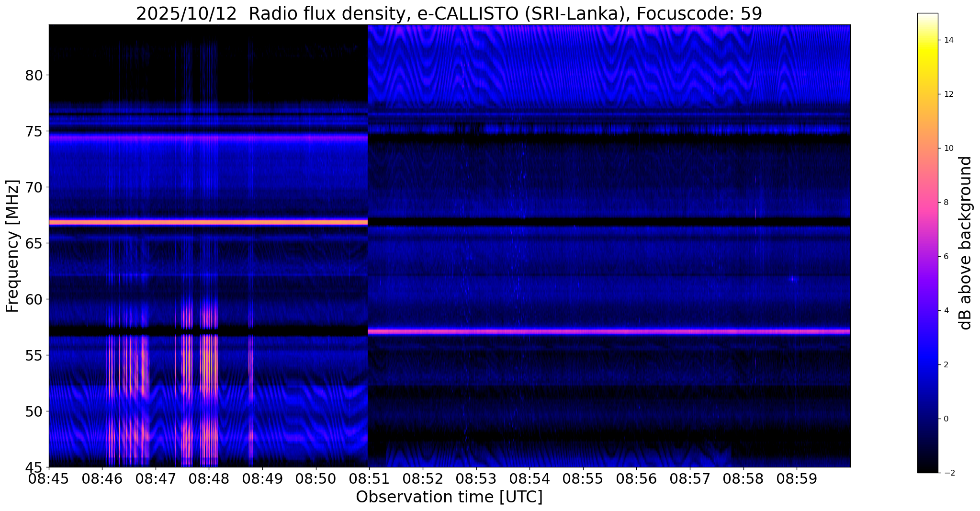Click the 08:57 time tick label
This screenshot has height=511, width=980.
(690, 478)
